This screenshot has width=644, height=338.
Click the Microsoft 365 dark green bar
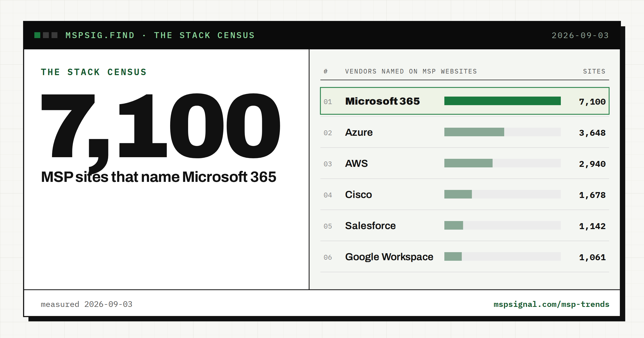502,101
